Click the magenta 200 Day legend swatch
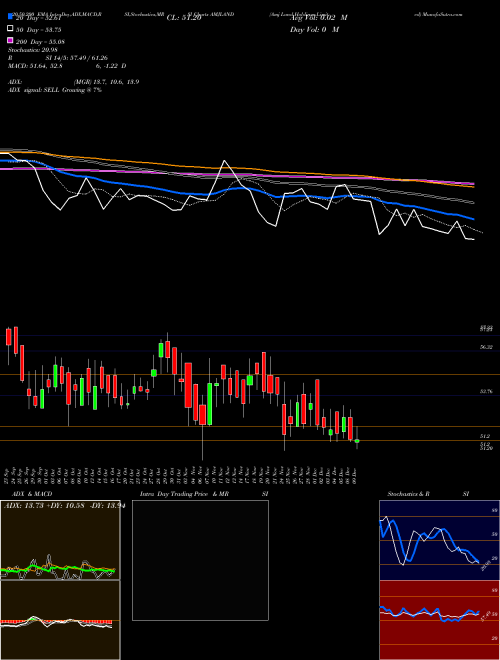This screenshot has width=500, height=660. 11,40
